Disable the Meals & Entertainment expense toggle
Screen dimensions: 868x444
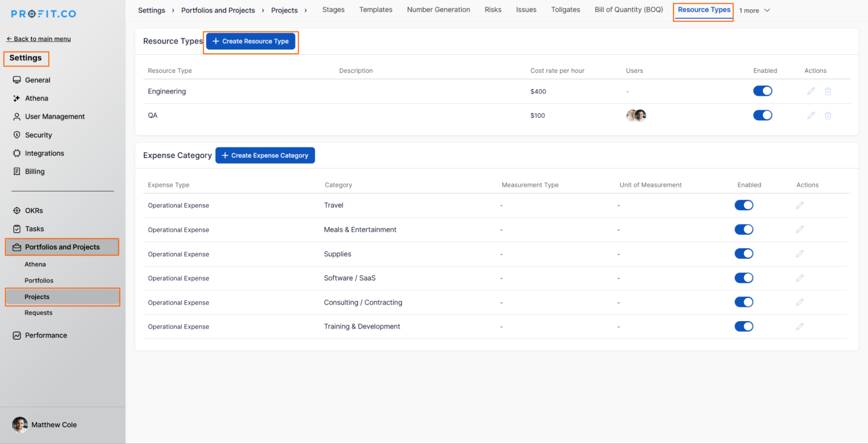[743, 230]
